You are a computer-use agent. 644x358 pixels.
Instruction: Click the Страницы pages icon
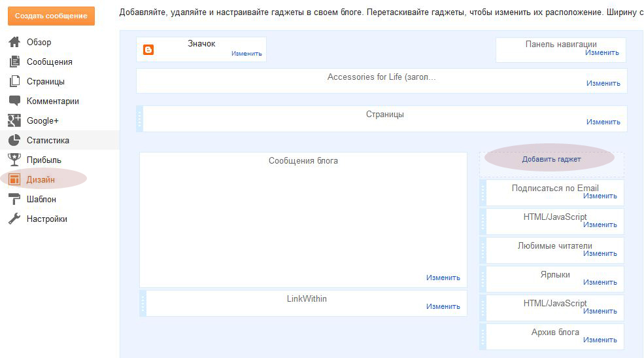(x=14, y=81)
